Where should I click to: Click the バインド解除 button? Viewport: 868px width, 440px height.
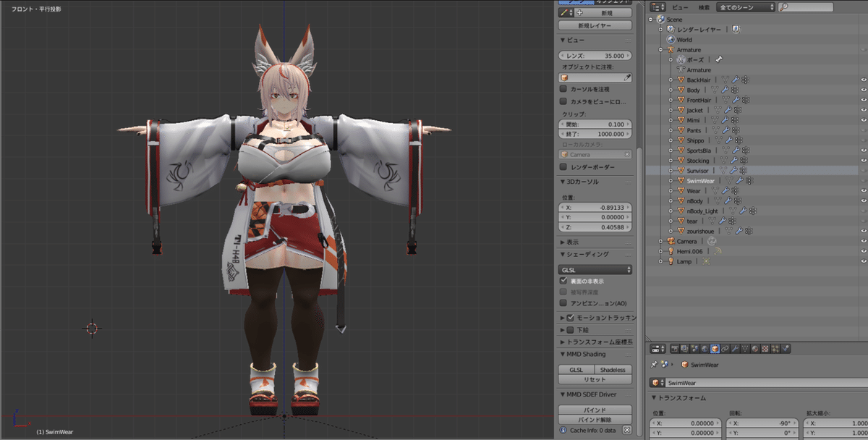(595, 419)
